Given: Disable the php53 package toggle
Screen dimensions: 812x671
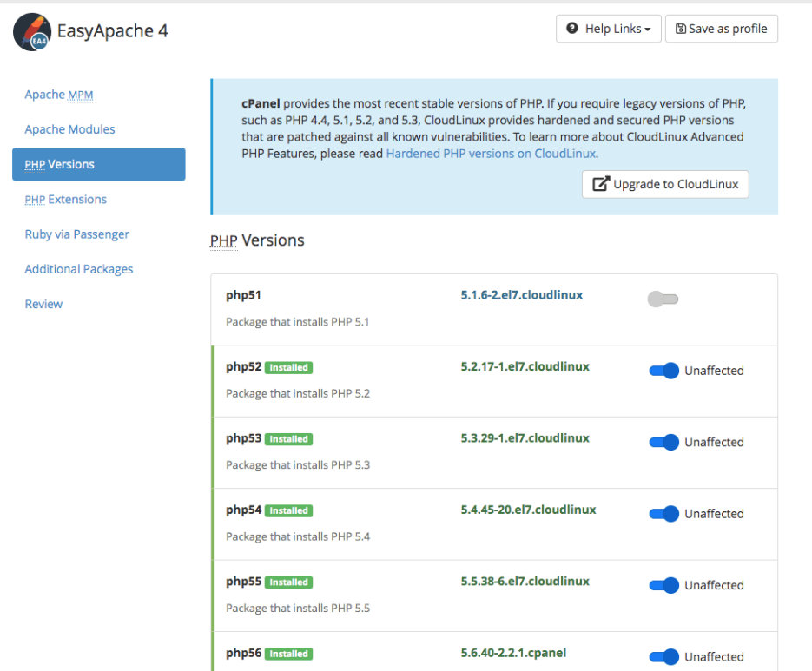Looking at the screenshot, I should point(663,442).
